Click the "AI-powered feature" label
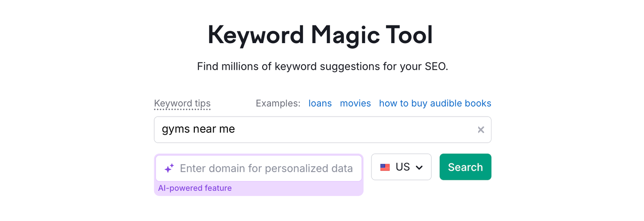 click(195, 188)
